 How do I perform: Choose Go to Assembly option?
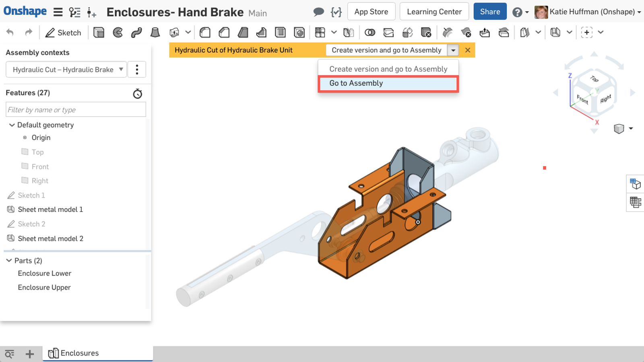pyautogui.click(x=388, y=83)
